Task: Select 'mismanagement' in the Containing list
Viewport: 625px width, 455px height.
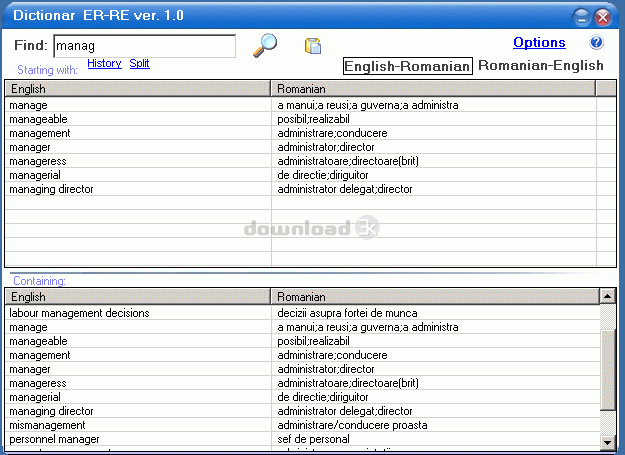Action: click(x=47, y=425)
